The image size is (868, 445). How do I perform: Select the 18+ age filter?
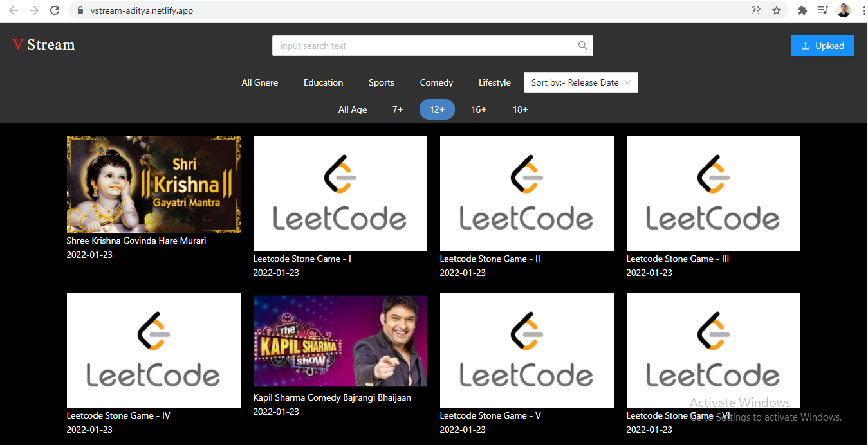[520, 109]
